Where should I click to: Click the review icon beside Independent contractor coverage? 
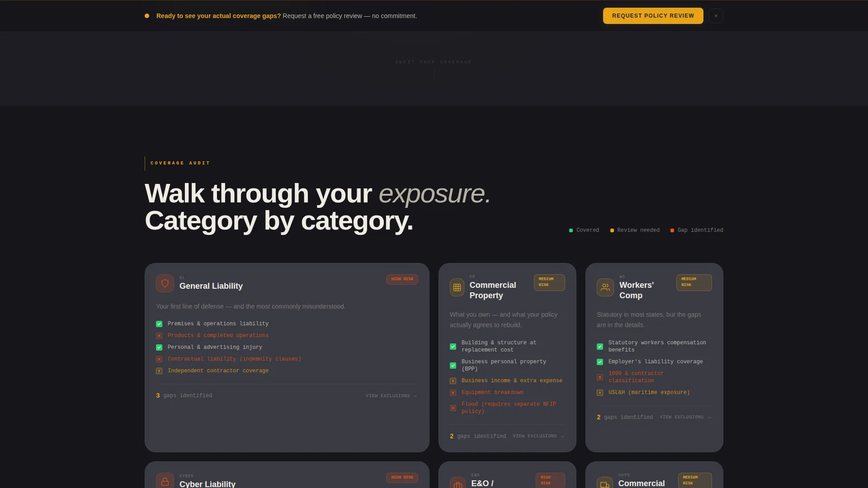pos(159,371)
